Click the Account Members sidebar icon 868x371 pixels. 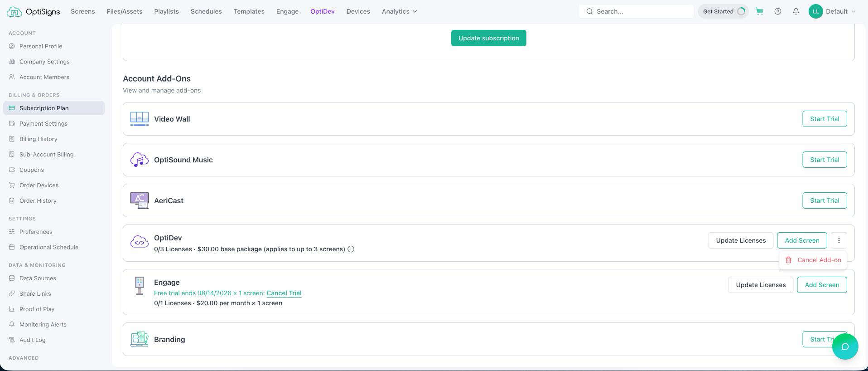[x=12, y=77]
